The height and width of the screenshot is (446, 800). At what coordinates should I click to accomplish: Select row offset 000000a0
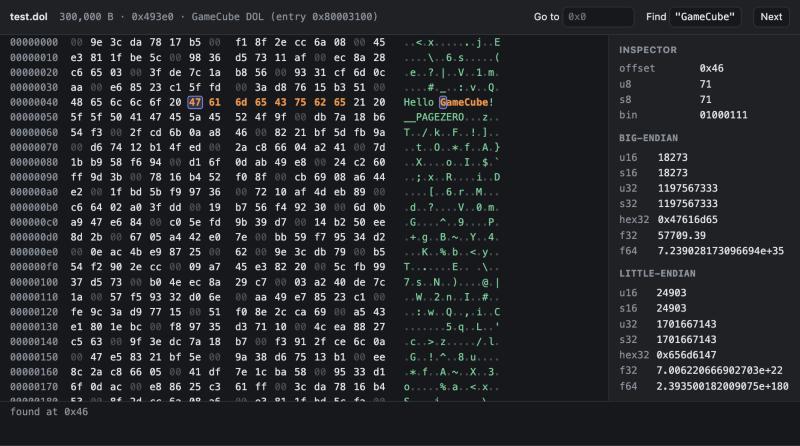[34, 192]
